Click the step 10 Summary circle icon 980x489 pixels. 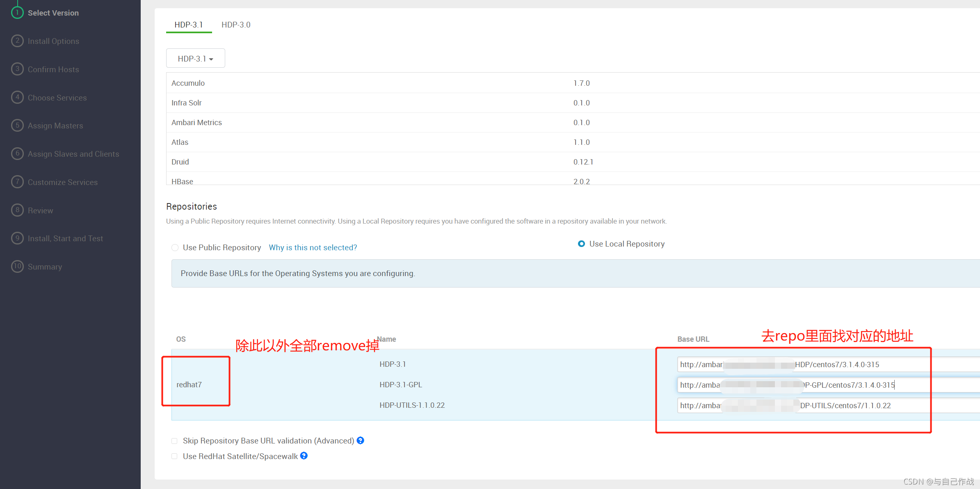point(17,267)
